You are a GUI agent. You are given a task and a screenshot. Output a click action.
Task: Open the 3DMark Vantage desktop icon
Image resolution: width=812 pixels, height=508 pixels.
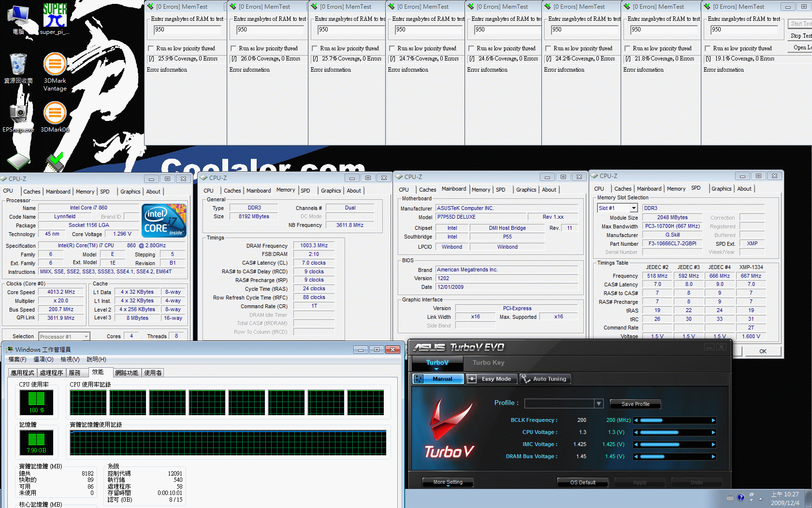[55, 72]
